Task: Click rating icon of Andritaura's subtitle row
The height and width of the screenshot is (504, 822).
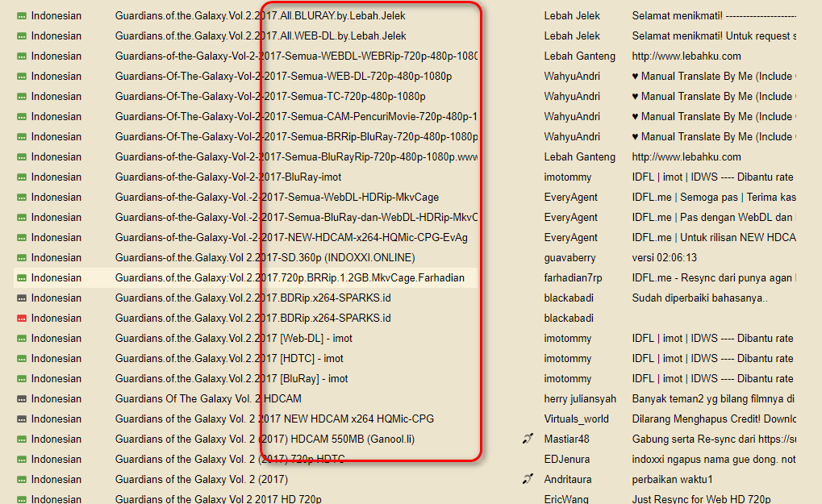Action: pyautogui.click(x=22, y=480)
